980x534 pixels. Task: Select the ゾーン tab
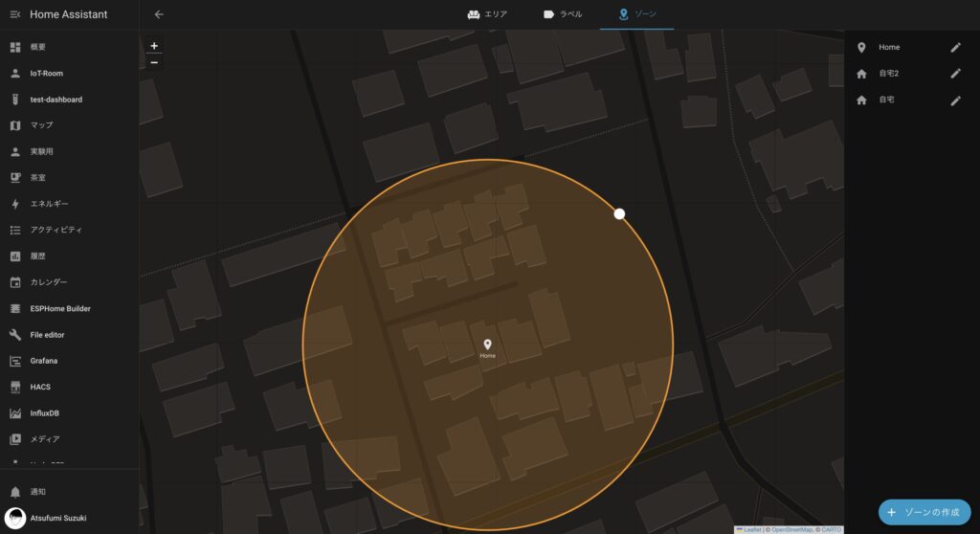pyautogui.click(x=637, y=14)
